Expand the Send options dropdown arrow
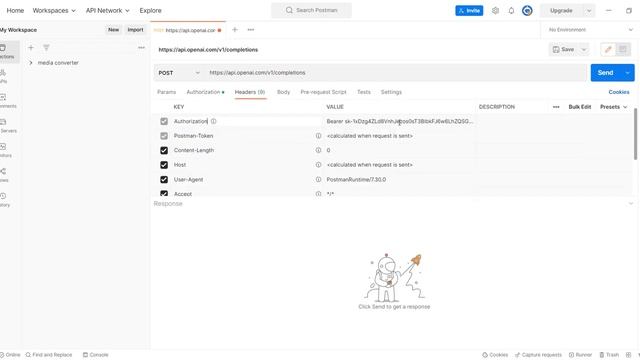The height and width of the screenshot is (360, 640). click(627, 73)
